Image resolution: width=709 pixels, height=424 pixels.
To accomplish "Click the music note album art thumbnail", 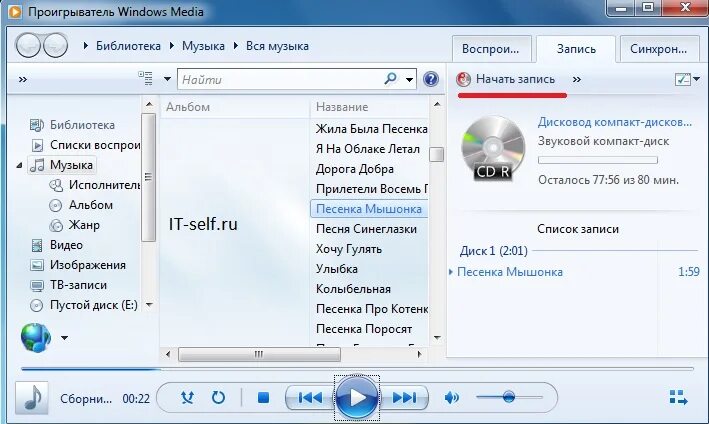I will click(32, 398).
